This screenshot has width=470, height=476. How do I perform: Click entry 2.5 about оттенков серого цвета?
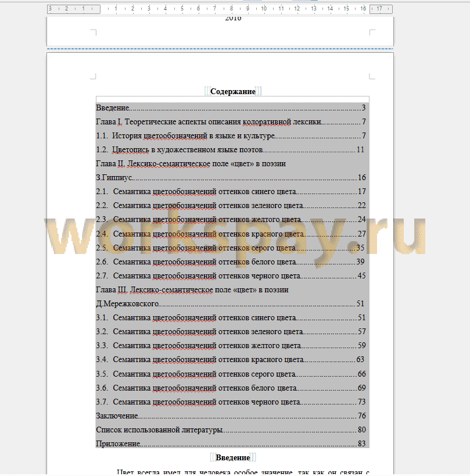(x=230, y=248)
